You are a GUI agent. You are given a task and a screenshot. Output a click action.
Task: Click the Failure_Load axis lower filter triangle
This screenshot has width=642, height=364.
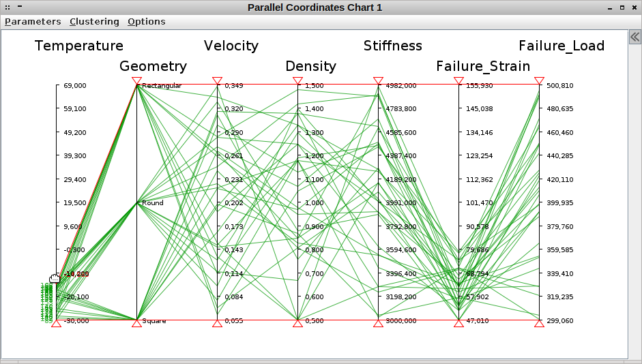[539, 324]
